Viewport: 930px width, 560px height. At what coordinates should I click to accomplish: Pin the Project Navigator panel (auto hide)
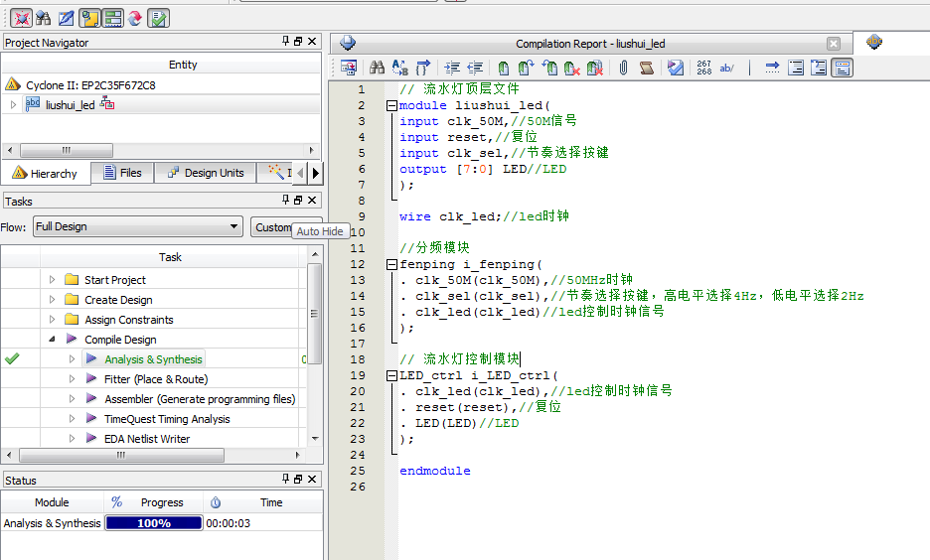point(285,42)
